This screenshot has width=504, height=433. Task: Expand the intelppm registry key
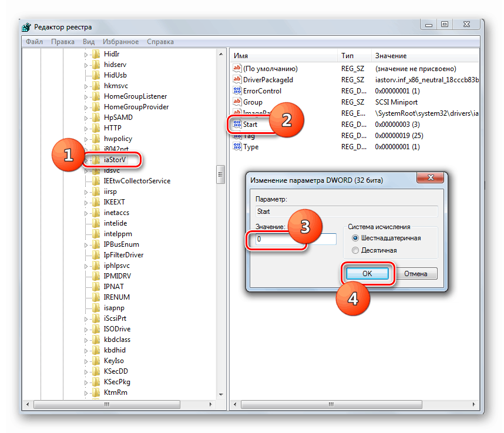coord(86,233)
